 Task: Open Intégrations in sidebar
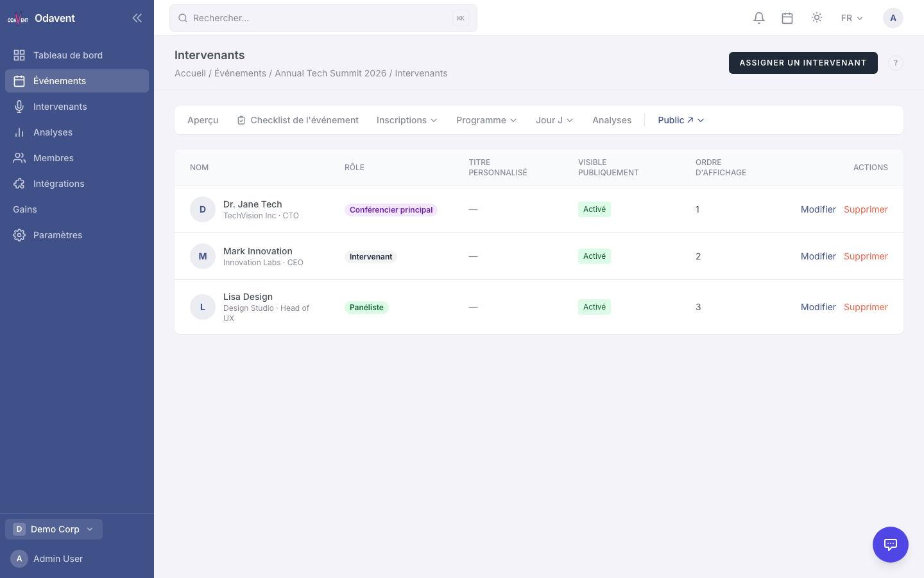coord(77,184)
